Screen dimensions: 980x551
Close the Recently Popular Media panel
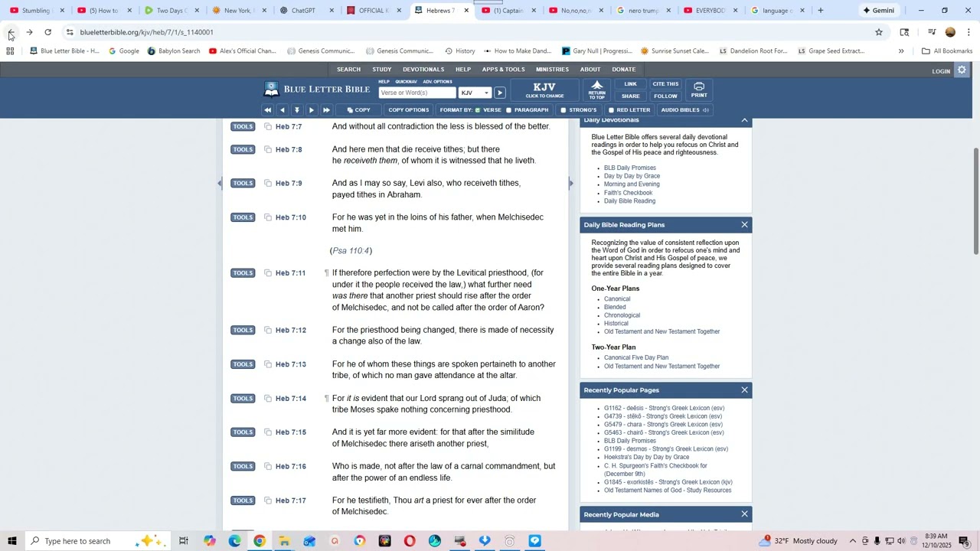tap(744, 514)
